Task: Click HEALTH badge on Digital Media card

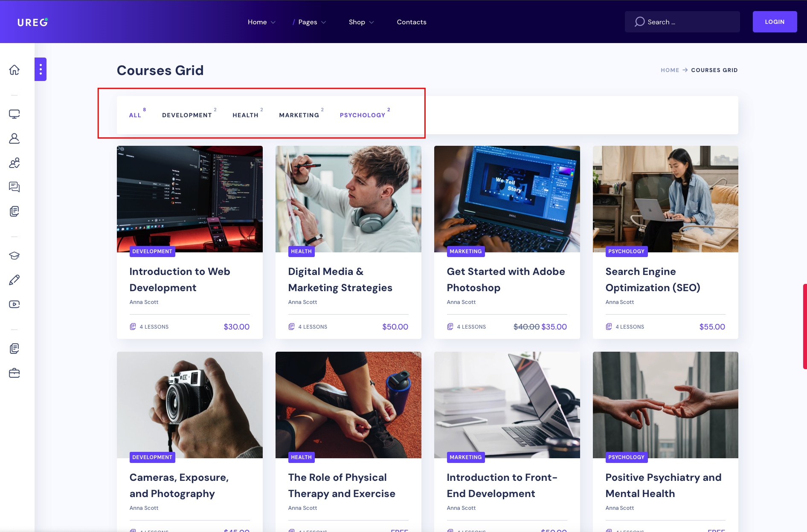Action: click(301, 252)
